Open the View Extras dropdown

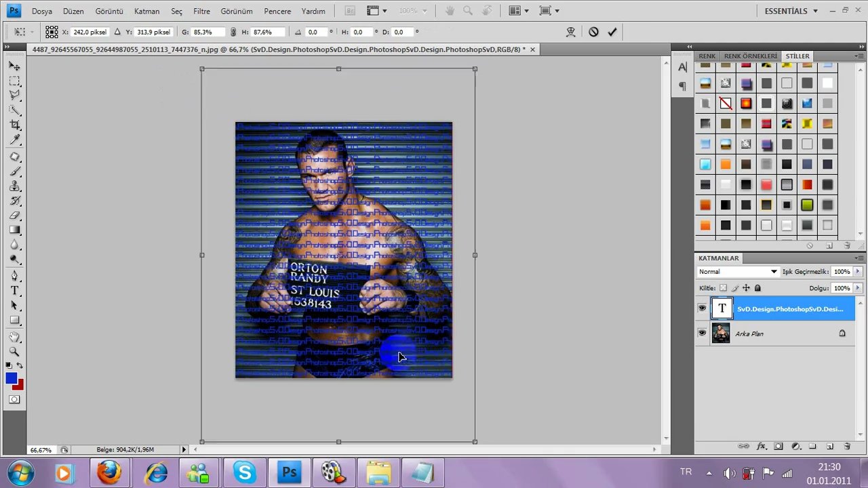[376, 11]
